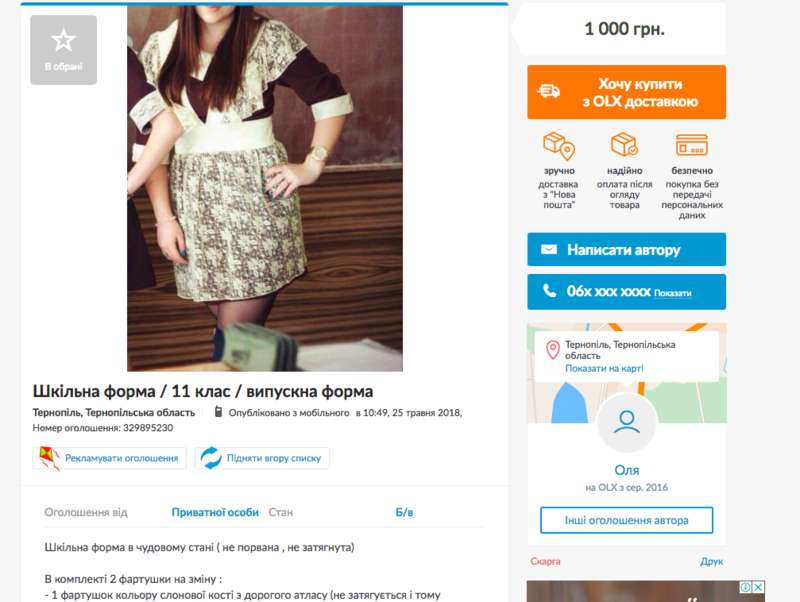800x602 pixels.
Task: Click the ad info icon on banner
Action: (x=745, y=587)
